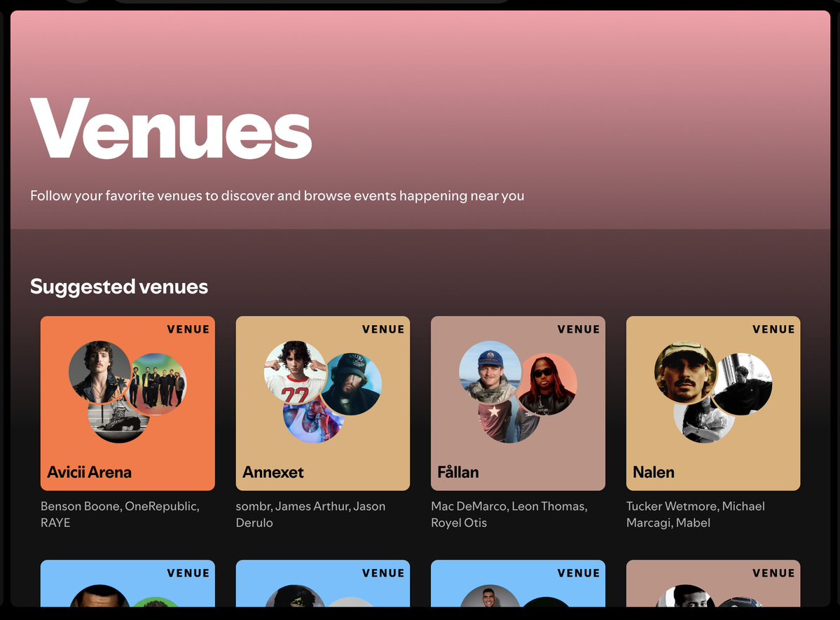840x620 pixels.
Task: Click the Fållan name label
Action: tap(458, 472)
